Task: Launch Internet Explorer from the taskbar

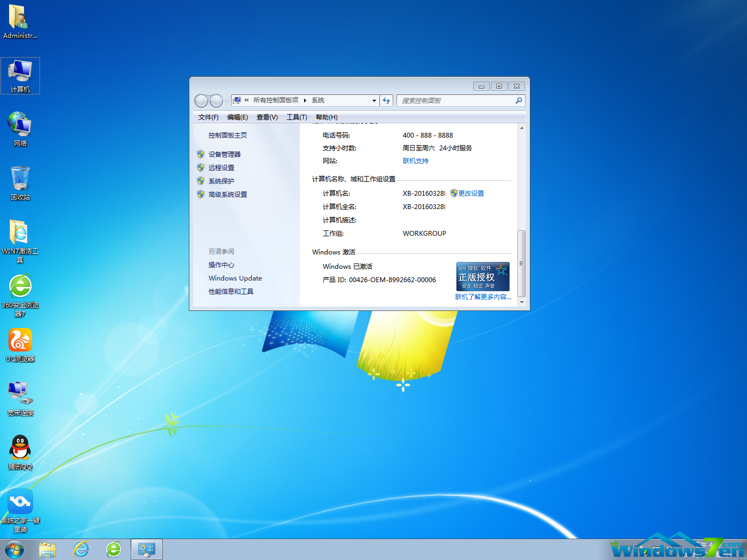Action: 81,549
